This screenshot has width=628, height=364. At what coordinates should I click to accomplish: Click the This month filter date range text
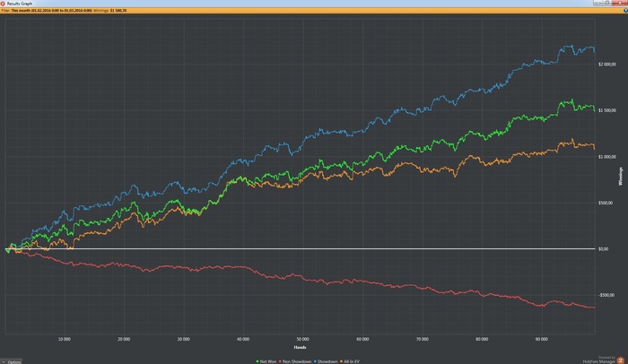coord(51,11)
